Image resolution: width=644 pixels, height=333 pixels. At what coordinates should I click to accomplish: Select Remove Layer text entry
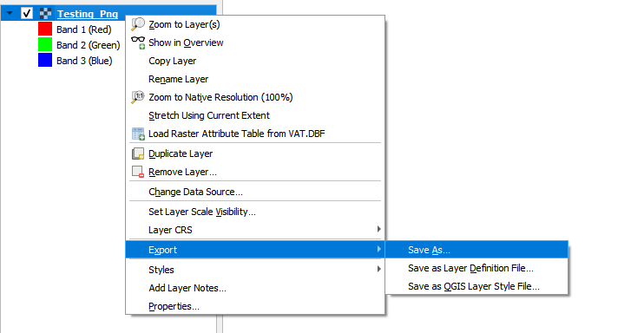(x=182, y=172)
